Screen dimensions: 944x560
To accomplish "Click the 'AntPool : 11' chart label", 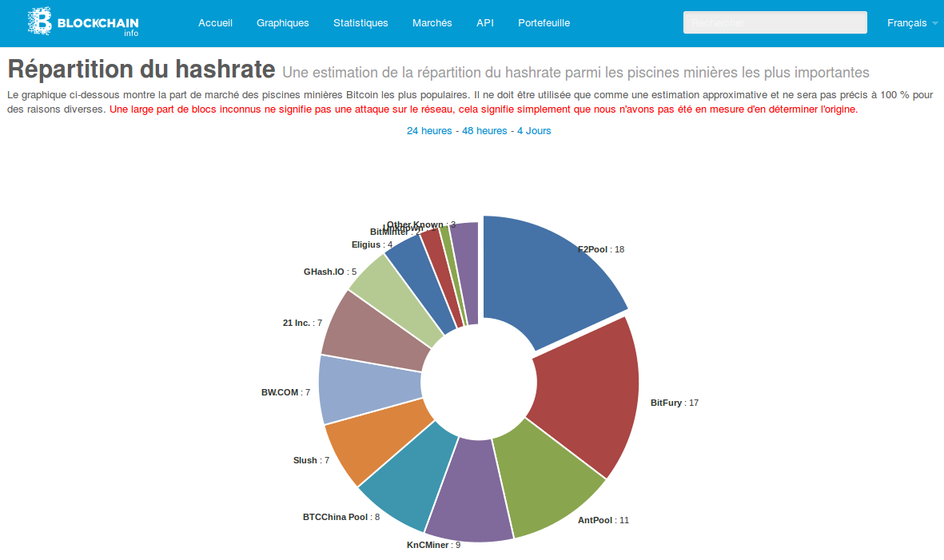I will 603,520.
